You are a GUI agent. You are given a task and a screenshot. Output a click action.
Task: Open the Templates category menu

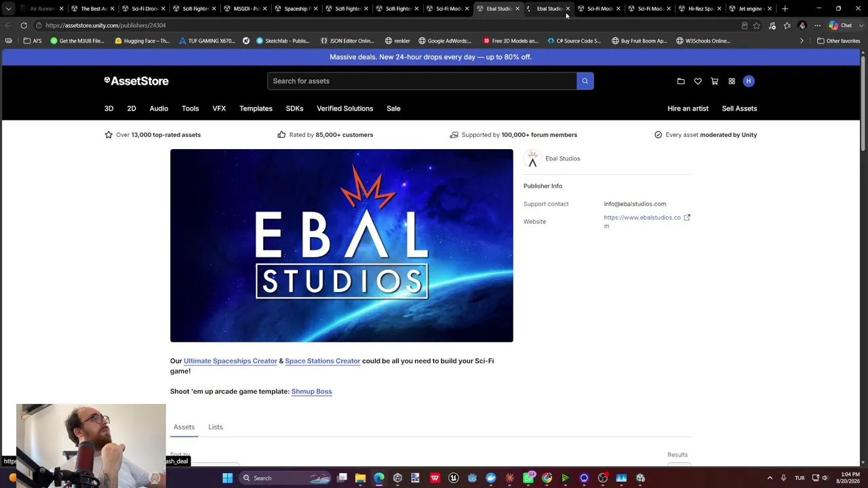(x=256, y=108)
